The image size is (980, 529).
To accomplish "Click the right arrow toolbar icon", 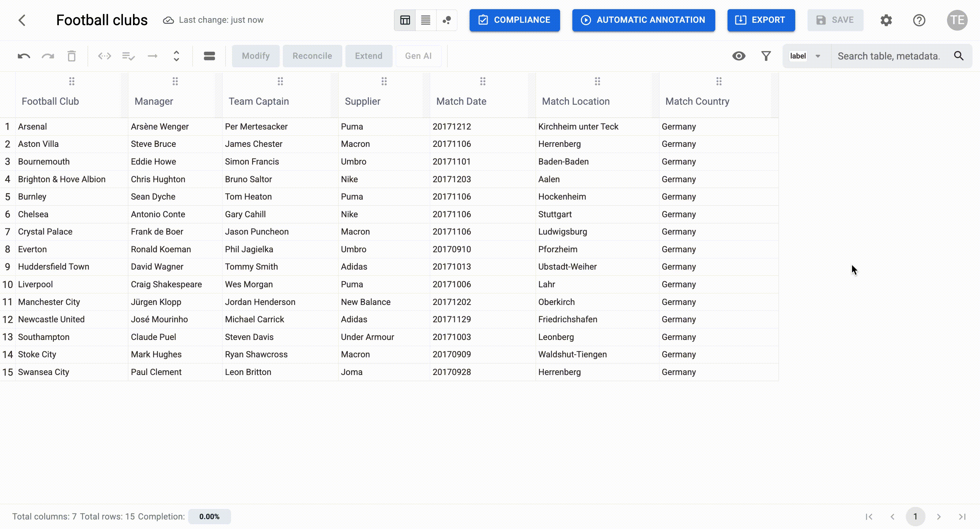I will pyautogui.click(x=152, y=56).
